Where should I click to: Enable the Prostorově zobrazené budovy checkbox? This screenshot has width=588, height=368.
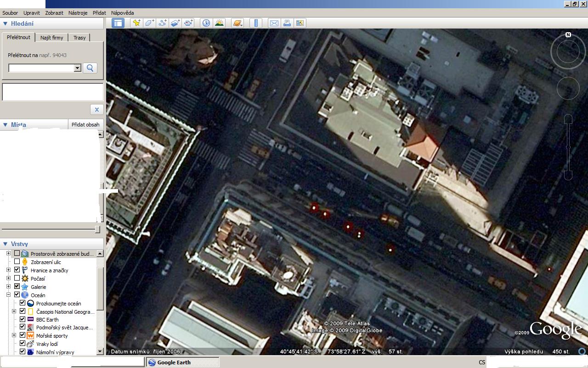click(17, 253)
